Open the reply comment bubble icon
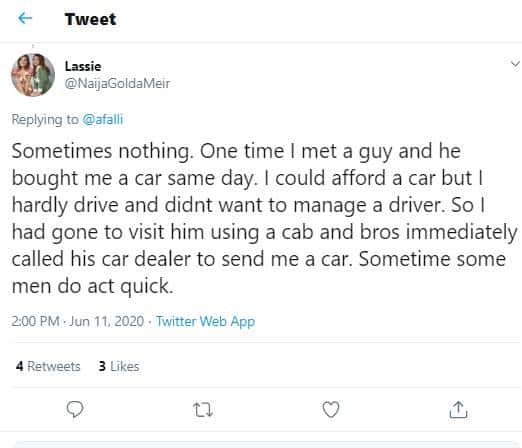Viewport: 522px width, 448px height. click(x=75, y=409)
